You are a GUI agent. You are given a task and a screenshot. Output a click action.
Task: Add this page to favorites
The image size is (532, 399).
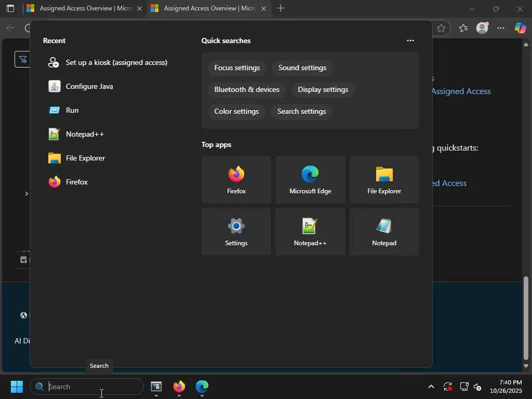pos(441,28)
